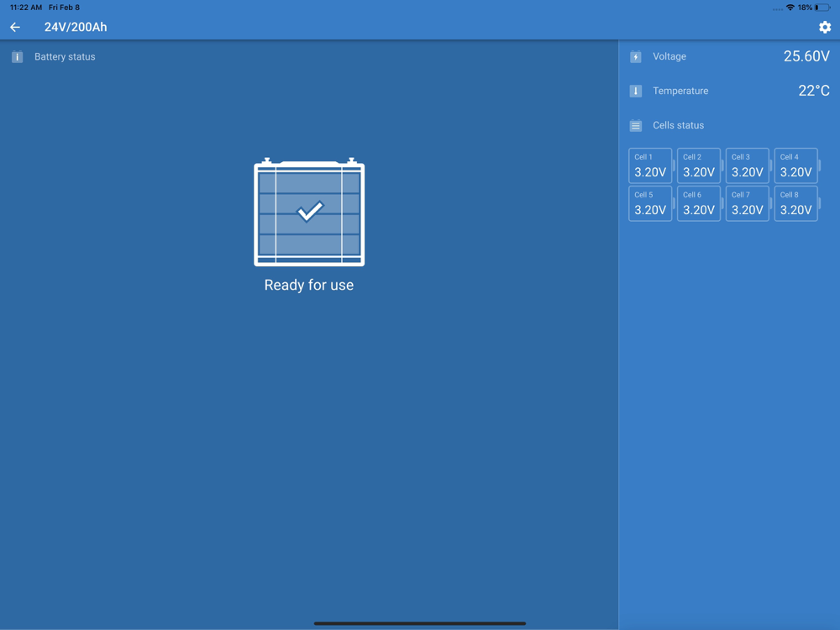Click the 25.60V voltage value
The image size is (840, 630).
click(806, 56)
